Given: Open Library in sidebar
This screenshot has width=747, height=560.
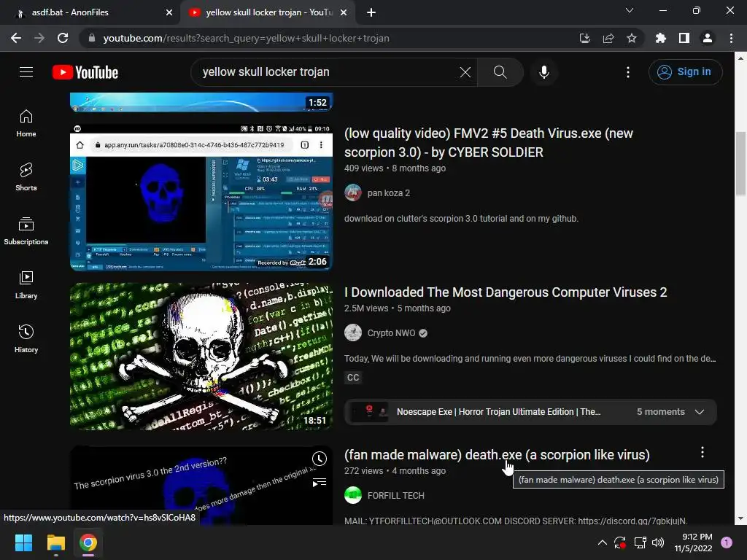Looking at the screenshot, I should [26, 285].
